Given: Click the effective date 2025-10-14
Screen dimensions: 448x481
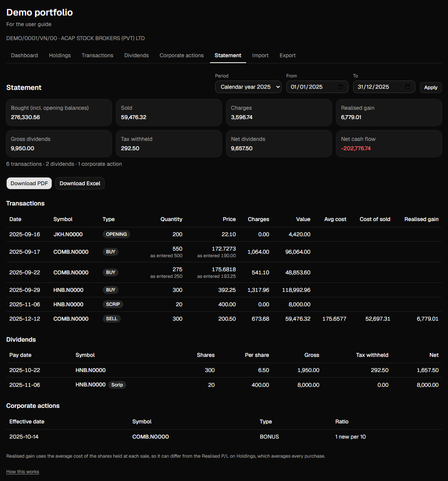Looking at the screenshot, I should (x=24, y=437).
